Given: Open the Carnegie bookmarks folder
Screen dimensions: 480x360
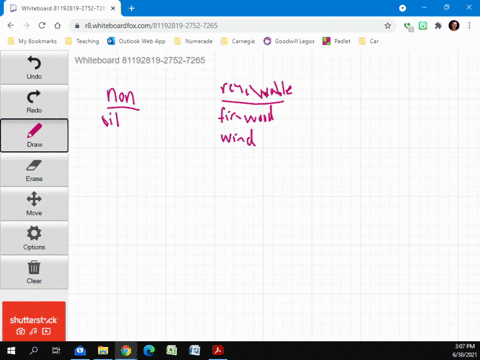Looking at the screenshot, I should point(238,41).
